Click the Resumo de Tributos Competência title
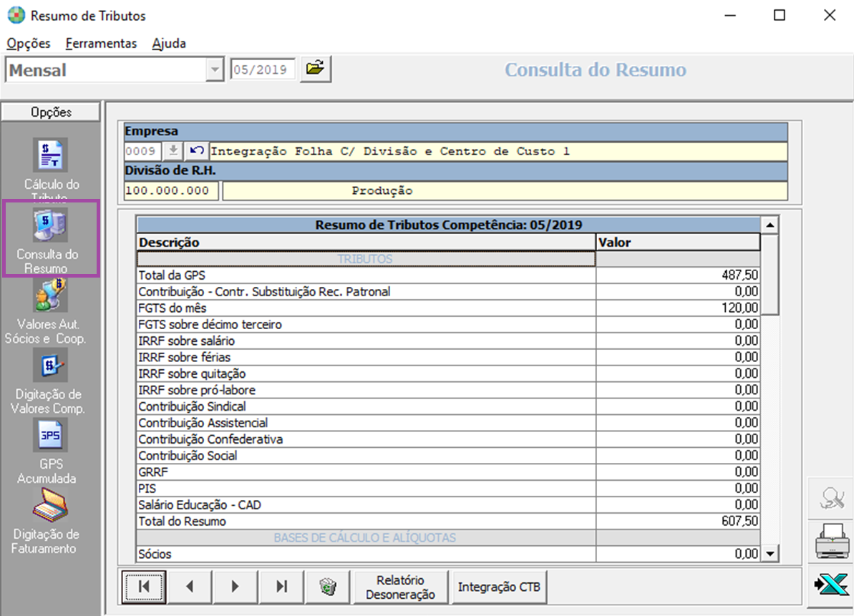 coord(448,225)
